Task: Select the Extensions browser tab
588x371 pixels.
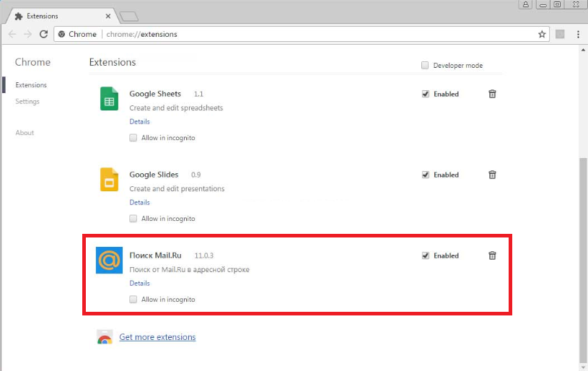Action: pos(63,16)
